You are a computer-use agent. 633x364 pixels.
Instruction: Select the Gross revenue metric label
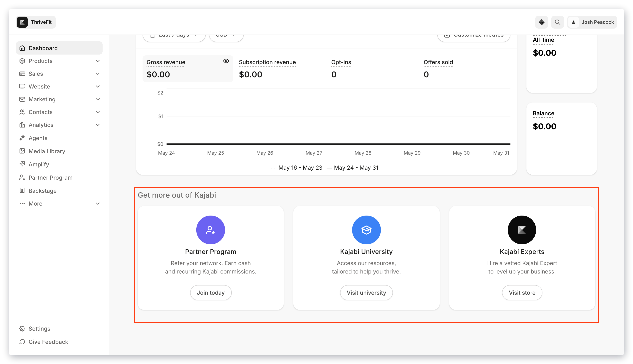[166, 62]
